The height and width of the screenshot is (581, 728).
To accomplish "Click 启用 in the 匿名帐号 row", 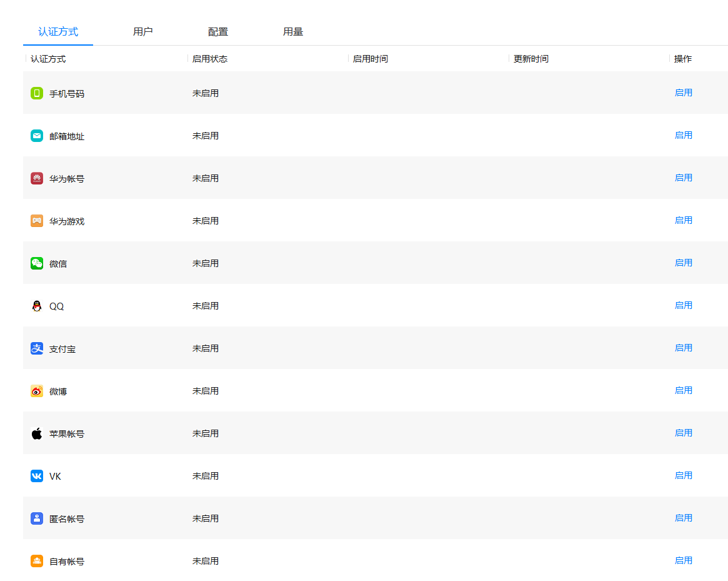I will click(x=683, y=518).
